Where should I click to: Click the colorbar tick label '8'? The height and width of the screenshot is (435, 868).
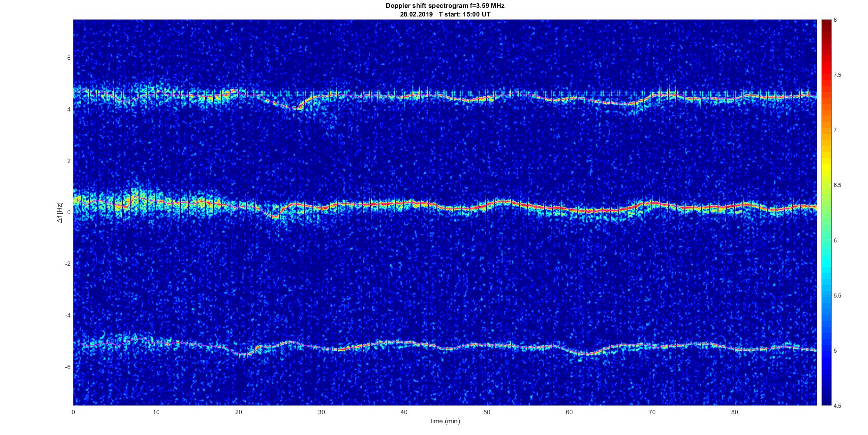point(835,20)
